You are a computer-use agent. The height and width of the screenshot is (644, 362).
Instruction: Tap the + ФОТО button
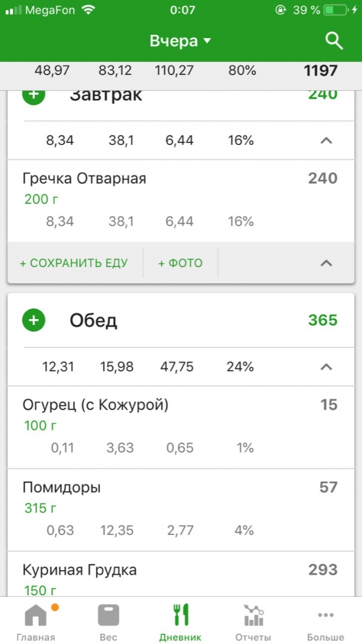pyautogui.click(x=180, y=263)
